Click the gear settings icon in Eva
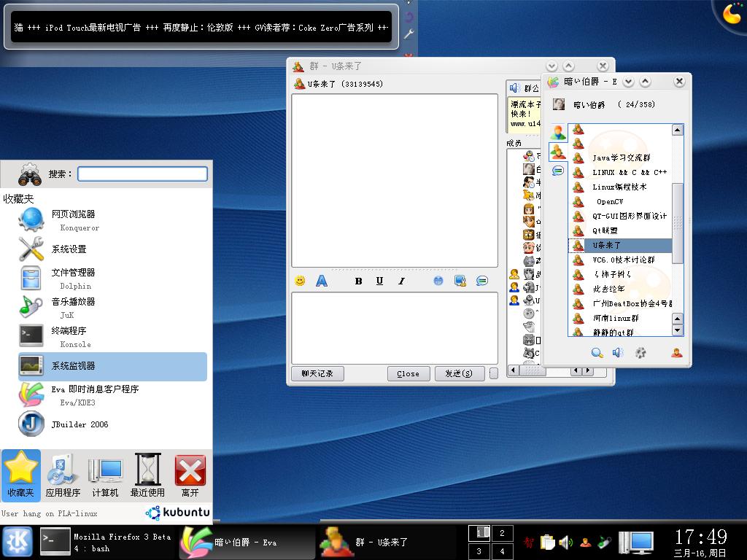 click(x=640, y=353)
